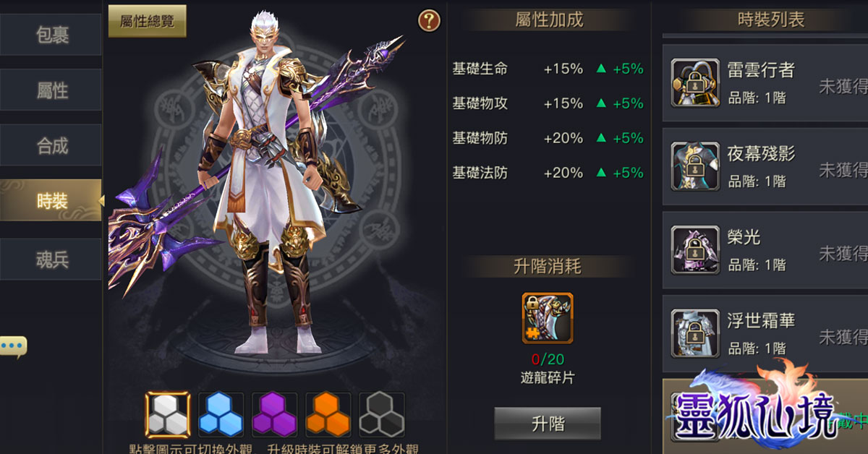Open the question mark help icon
This screenshot has height=454, width=868.
[x=429, y=21]
